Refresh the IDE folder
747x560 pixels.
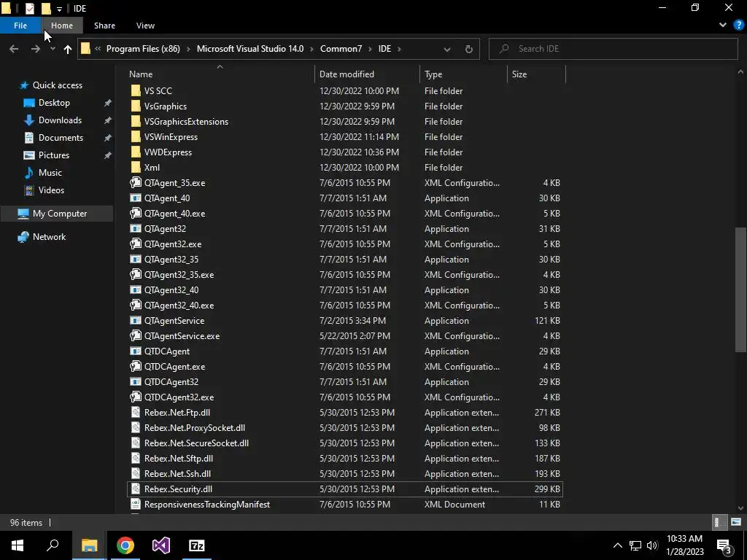point(469,49)
